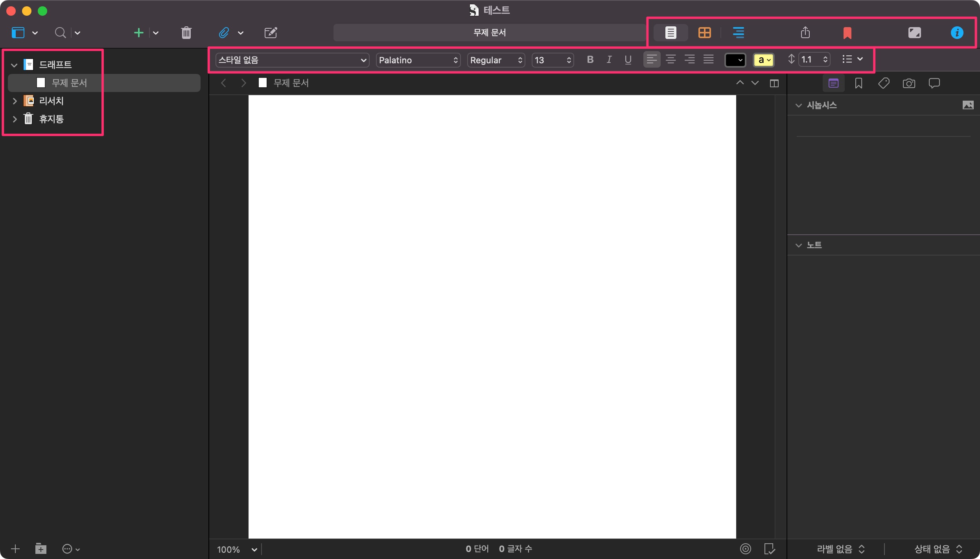Select 무제 문서 in the binder
The height and width of the screenshot is (559, 980).
(69, 83)
